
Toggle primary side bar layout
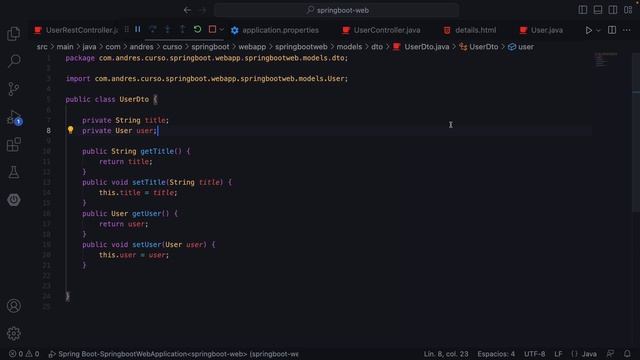coord(583,10)
